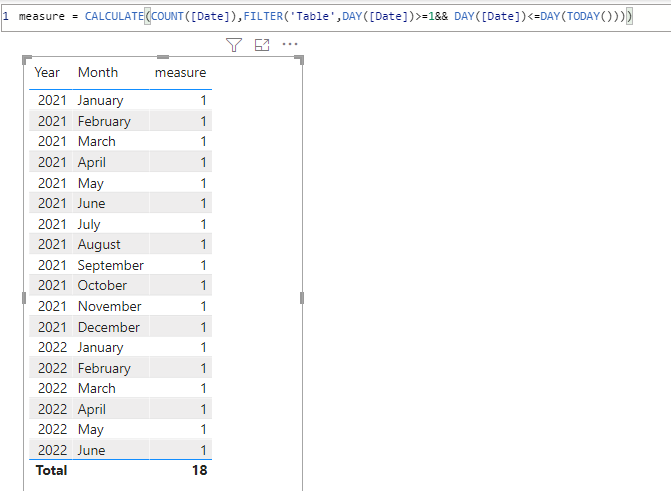
Task: Grab the visual's top-center resize handle
Action: [163, 57]
